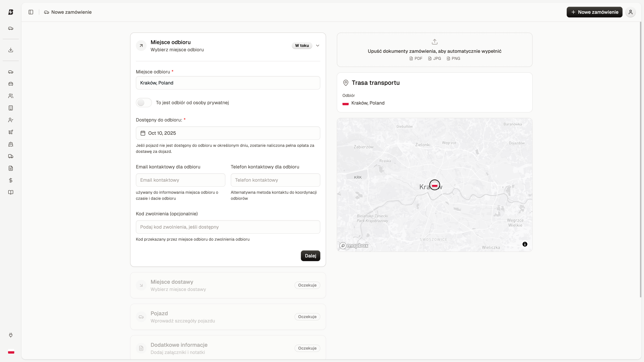Click the Dalej button
This screenshot has width=644, height=362.
point(310,256)
